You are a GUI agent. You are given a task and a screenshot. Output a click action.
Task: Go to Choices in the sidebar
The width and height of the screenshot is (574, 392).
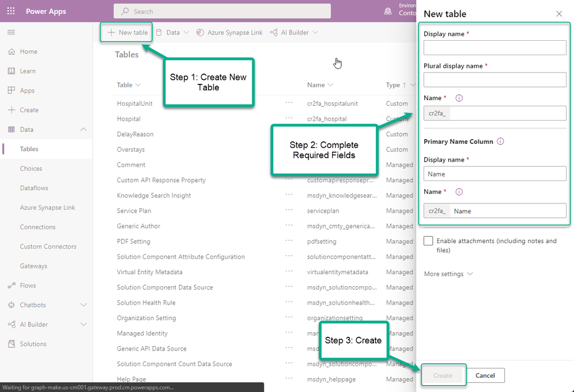point(31,168)
